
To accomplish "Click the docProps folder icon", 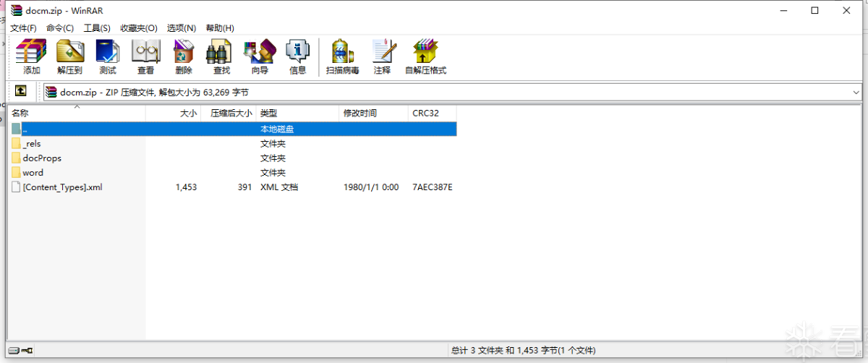I will (x=16, y=158).
